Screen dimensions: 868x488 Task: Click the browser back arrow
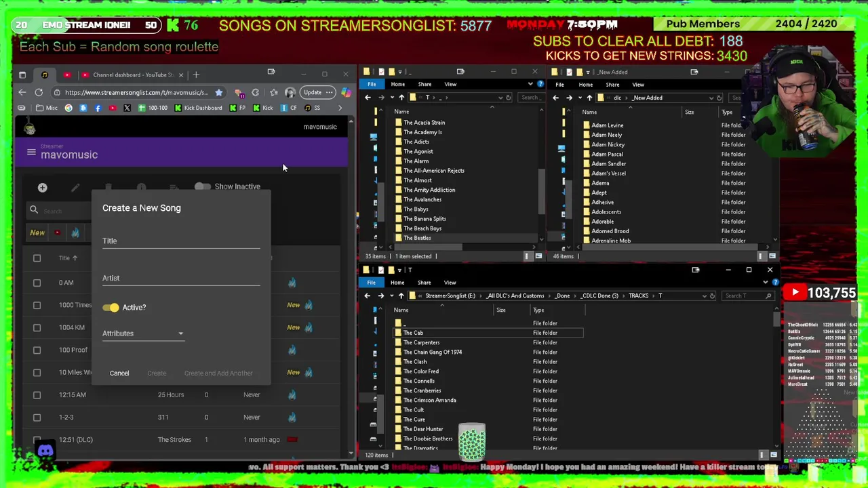pos(22,92)
